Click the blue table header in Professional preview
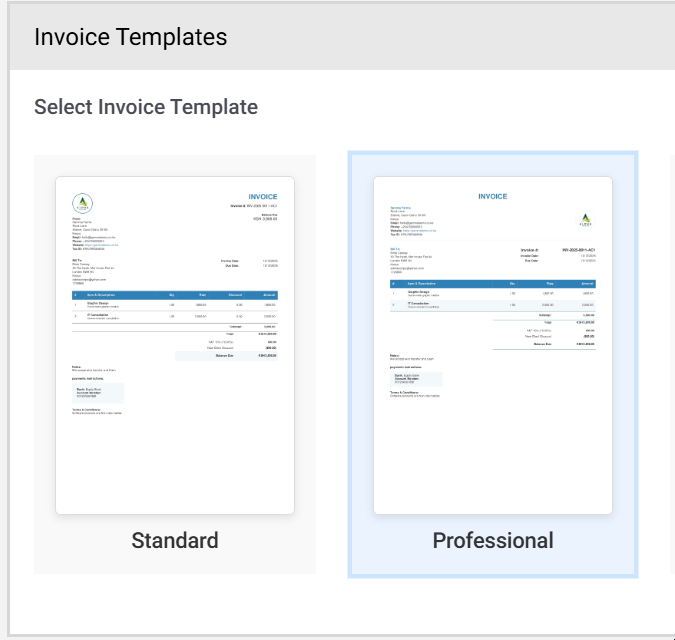The image size is (675, 640). [x=493, y=284]
